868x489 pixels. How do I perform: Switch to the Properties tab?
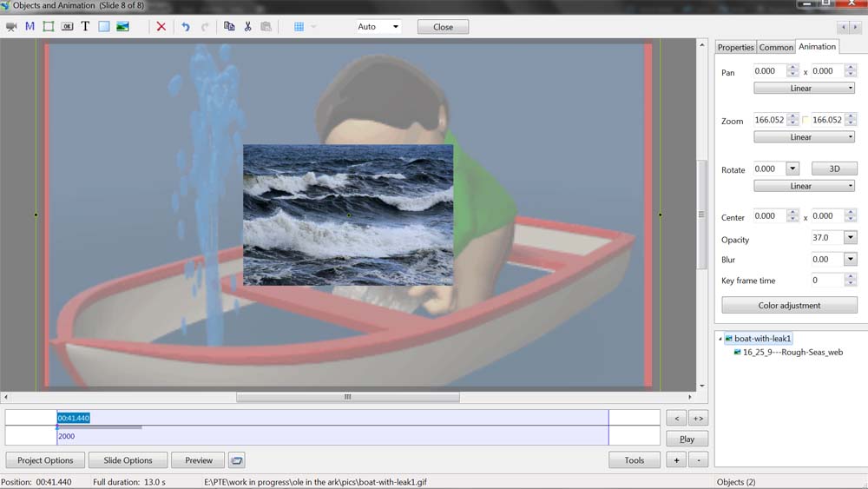tap(735, 48)
